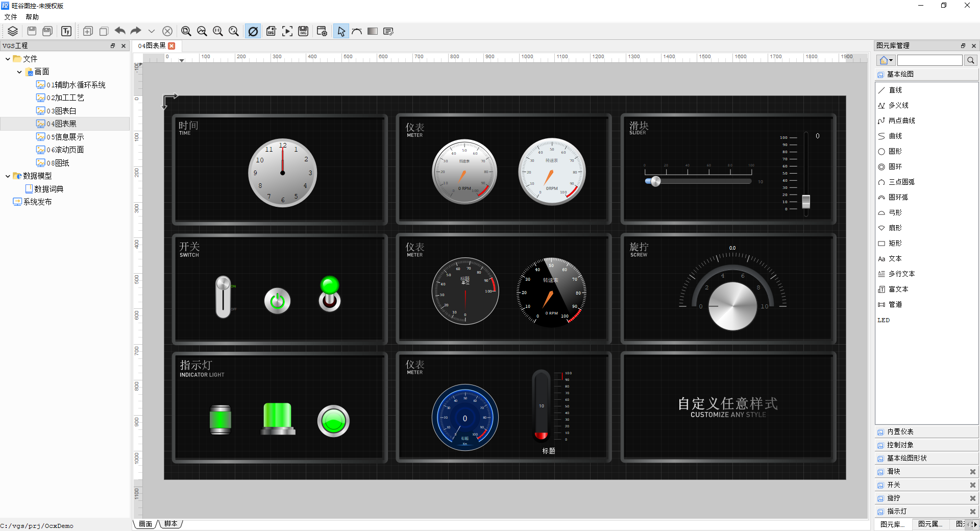Click the gradient fill toolbar icon

(x=373, y=31)
